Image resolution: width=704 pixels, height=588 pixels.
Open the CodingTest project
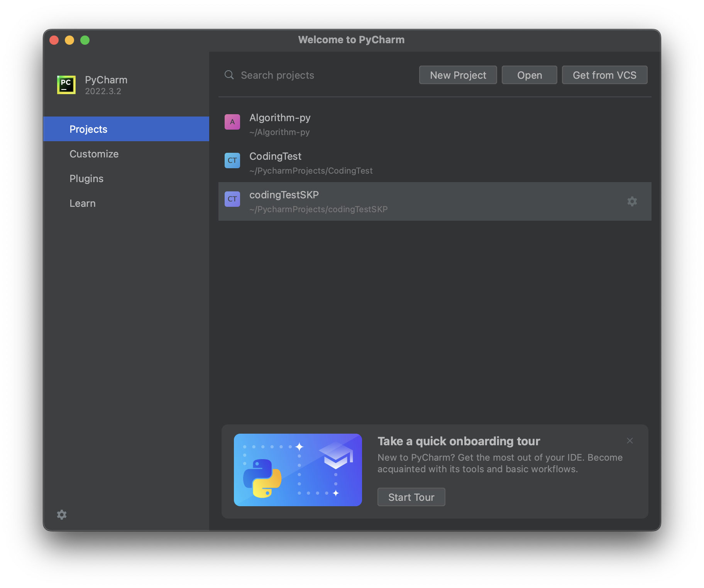click(x=435, y=163)
